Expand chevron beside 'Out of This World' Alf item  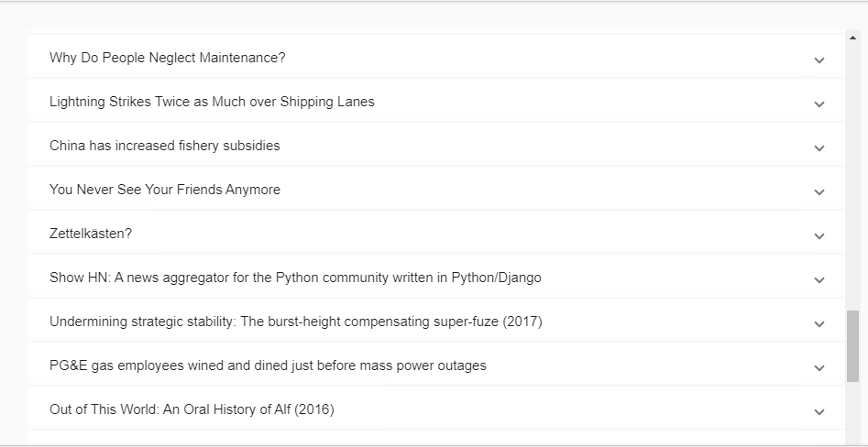[x=819, y=412]
